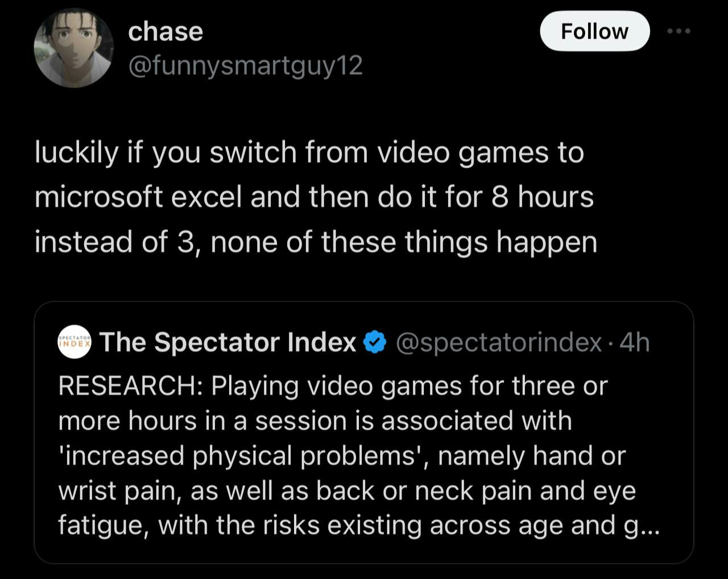Click the @funnysmartguy12 handle
Viewport: 728px width, 579px height.
coord(245,66)
